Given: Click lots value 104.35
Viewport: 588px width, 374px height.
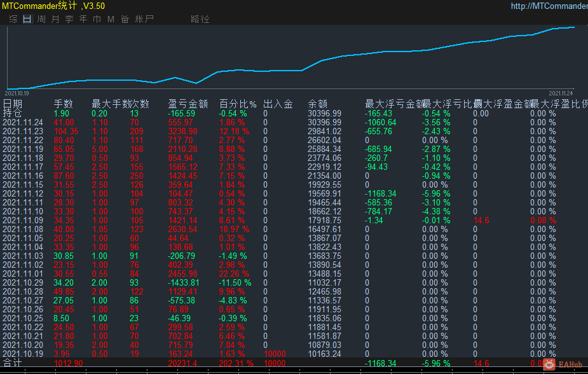Looking at the screenshot, I should point(66,131).
